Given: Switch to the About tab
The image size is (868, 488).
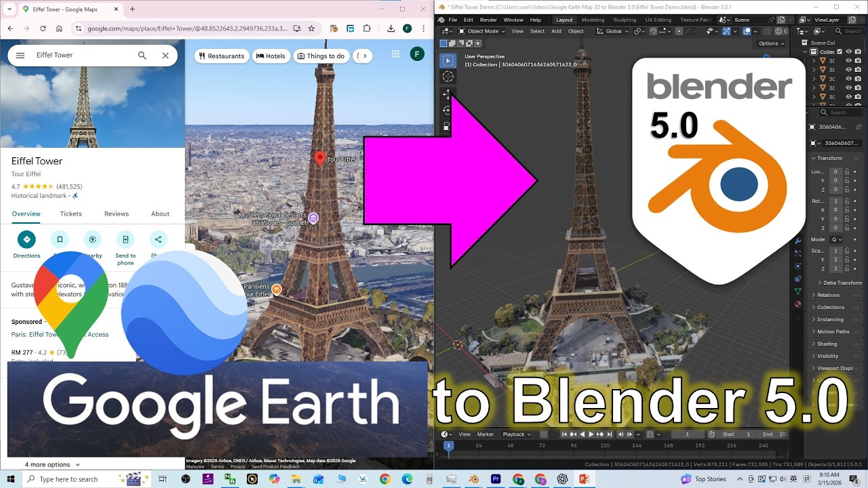Looking at the screenshot, I should point(160,213).
